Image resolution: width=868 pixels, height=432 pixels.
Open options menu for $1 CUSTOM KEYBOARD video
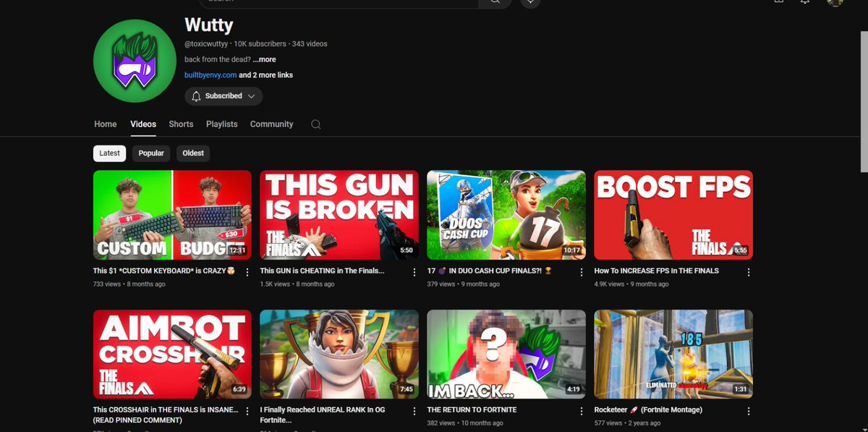(247, 272)
